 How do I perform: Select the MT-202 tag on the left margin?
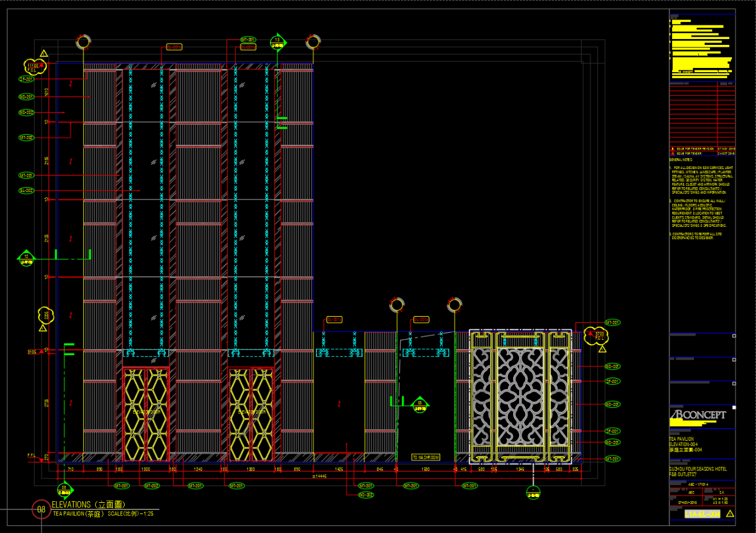tap(26, 137)
